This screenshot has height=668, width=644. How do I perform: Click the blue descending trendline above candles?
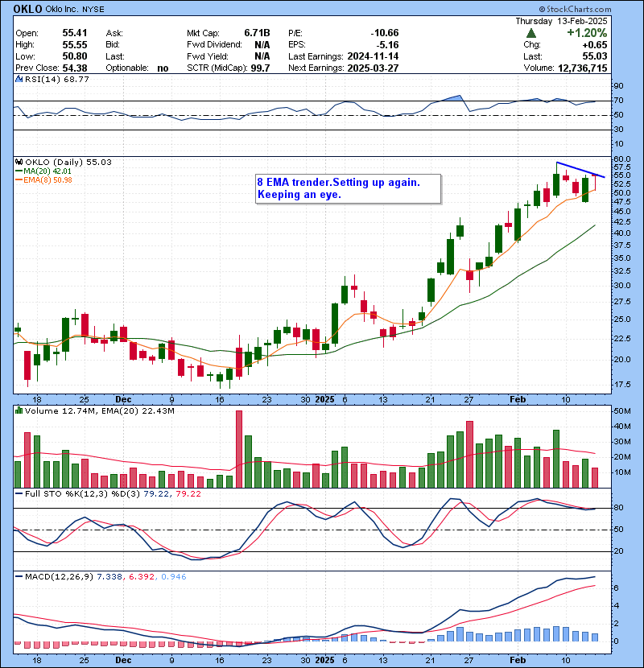click(x=580, y=170)
